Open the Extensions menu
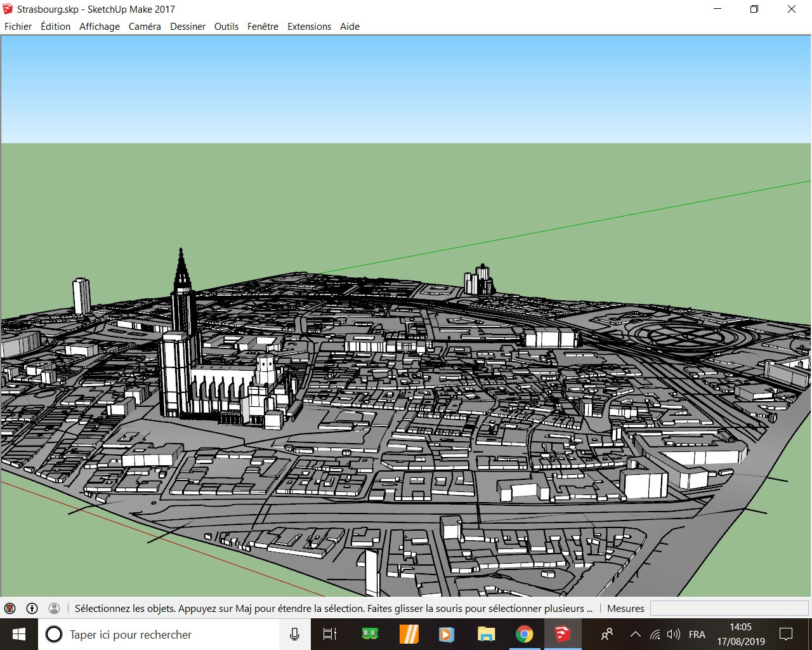812x650 pixels. pyautogui.click(x=309, y=27)
